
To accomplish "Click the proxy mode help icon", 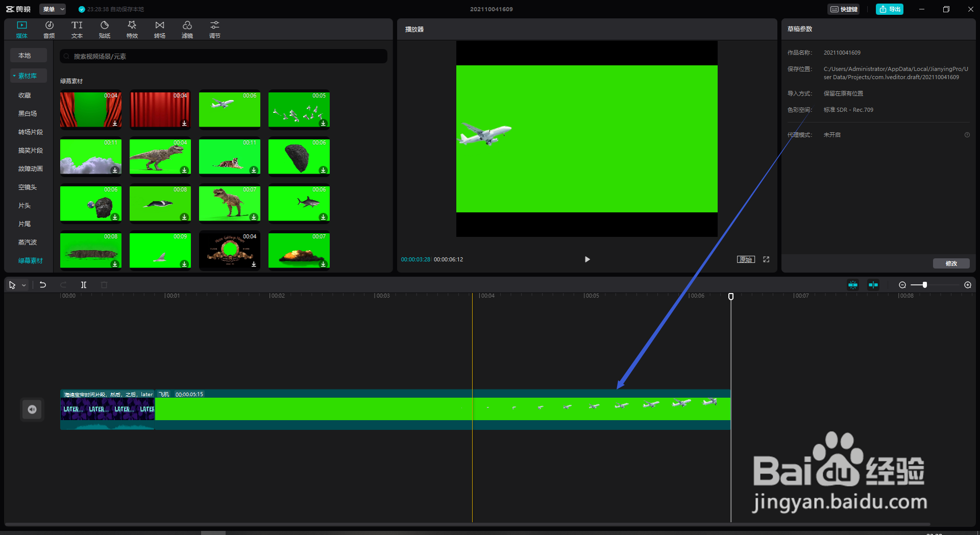I will coord(967,135).
